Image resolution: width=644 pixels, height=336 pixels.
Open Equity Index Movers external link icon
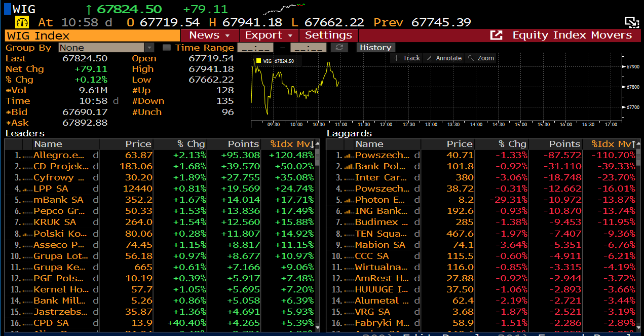point(497,35)
